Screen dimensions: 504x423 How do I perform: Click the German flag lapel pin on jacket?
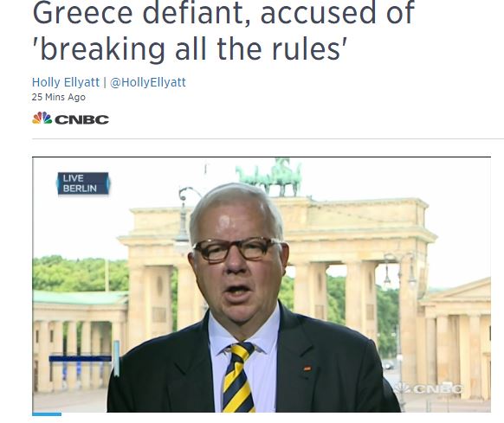click(307, 369)
